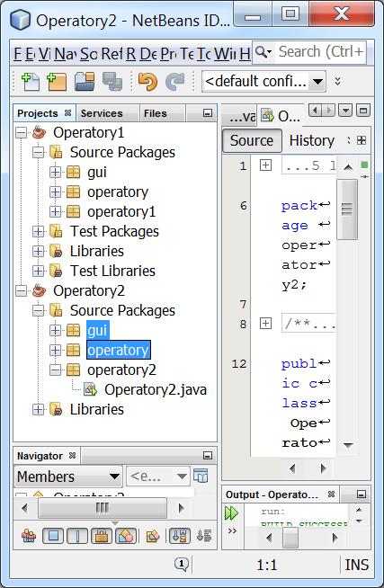This screenshot has height=588, width=384.
Task: Toggle Show Inherited Members in Navigator
Action: coord(29,536)
